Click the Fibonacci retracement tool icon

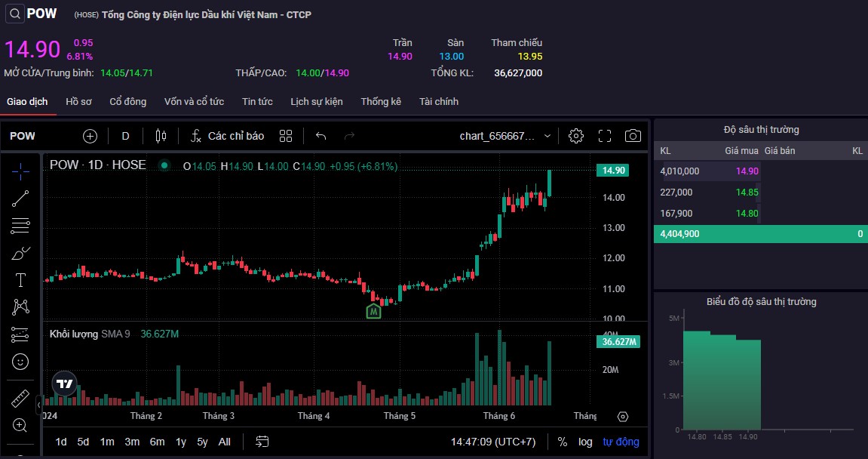20,225
